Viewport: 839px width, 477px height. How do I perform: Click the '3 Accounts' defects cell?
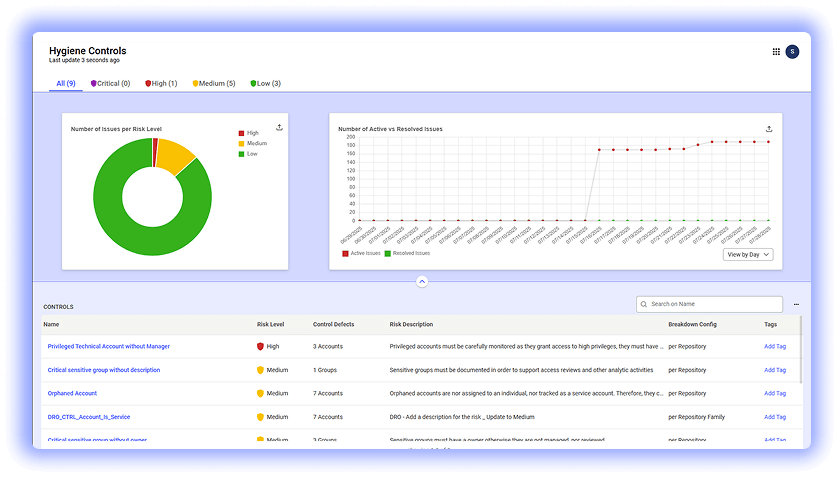pyautogui.click(x=327, y=346)
